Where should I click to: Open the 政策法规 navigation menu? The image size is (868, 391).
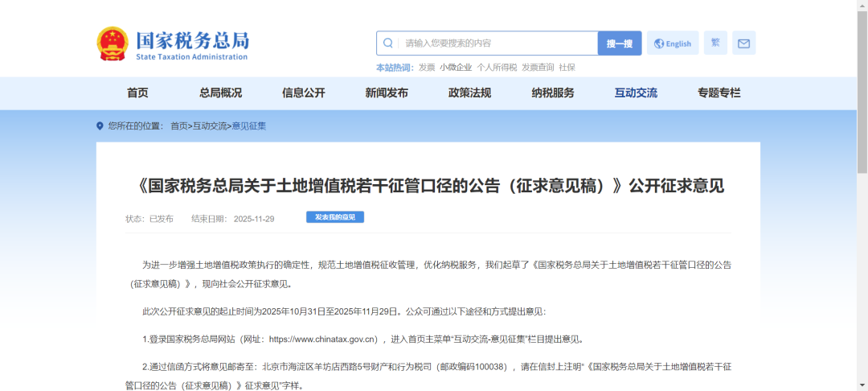pos(469,93)
